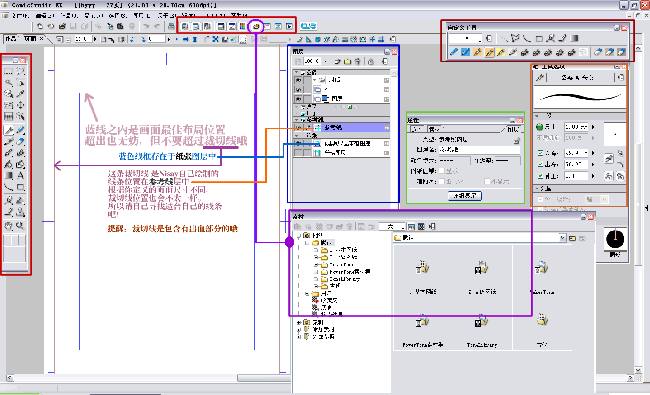Select the lasso selection tool

pyautogui.click(x=20, y=72)
